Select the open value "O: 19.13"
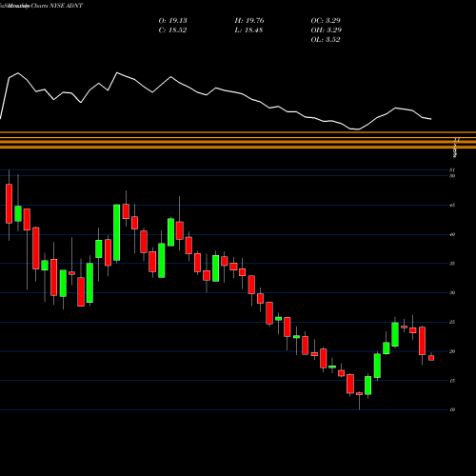The width and height of the screenshot is (476, 476). point(172,20)
